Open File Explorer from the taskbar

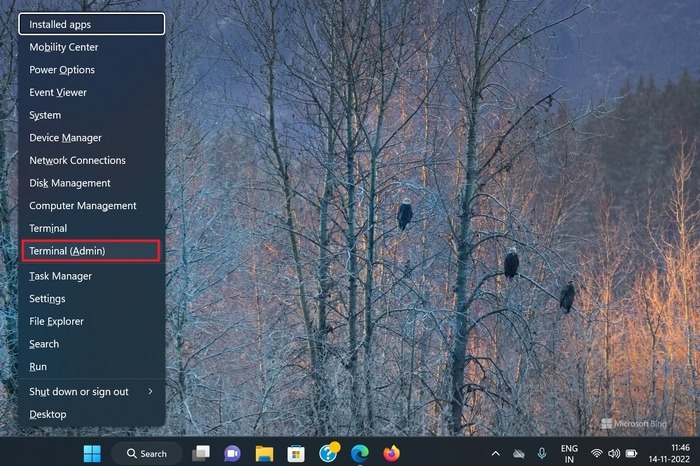pyautogui.click(x=264, y=454)
